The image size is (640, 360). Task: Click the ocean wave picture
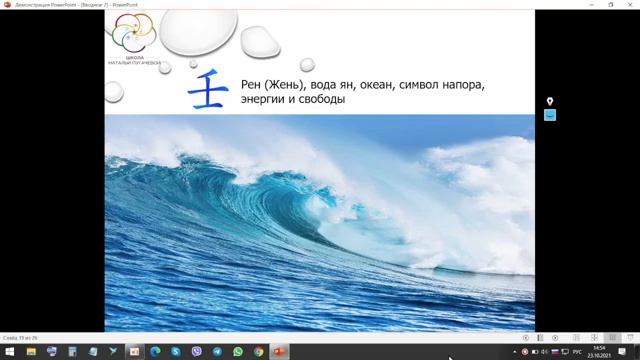point(320,222)
